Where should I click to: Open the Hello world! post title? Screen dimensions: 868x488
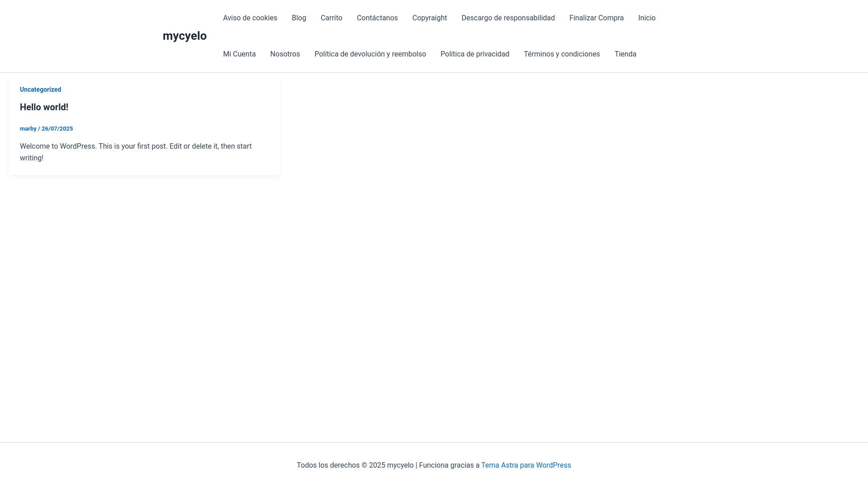click(44, 107)
